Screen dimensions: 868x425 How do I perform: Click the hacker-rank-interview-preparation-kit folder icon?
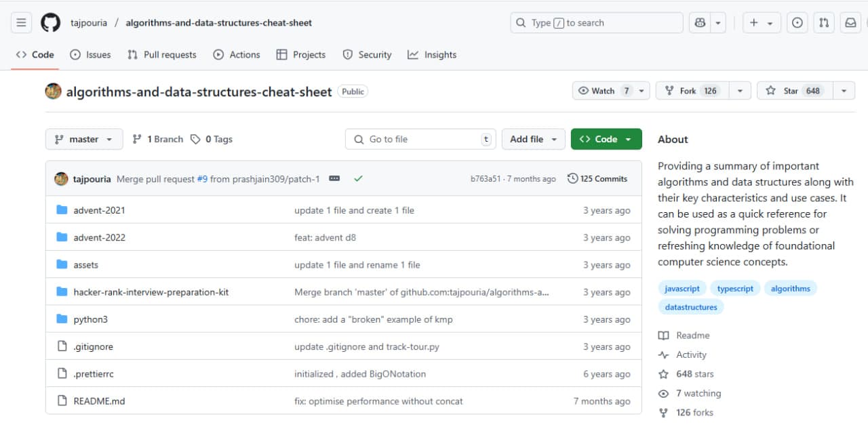click(x=62, y=292)
